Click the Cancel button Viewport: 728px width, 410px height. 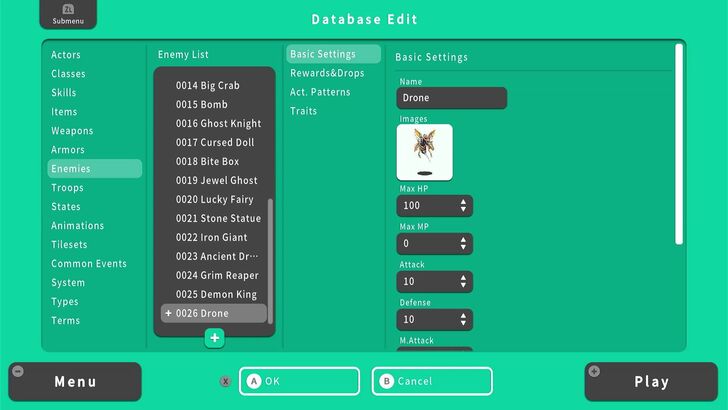[432, 381]
